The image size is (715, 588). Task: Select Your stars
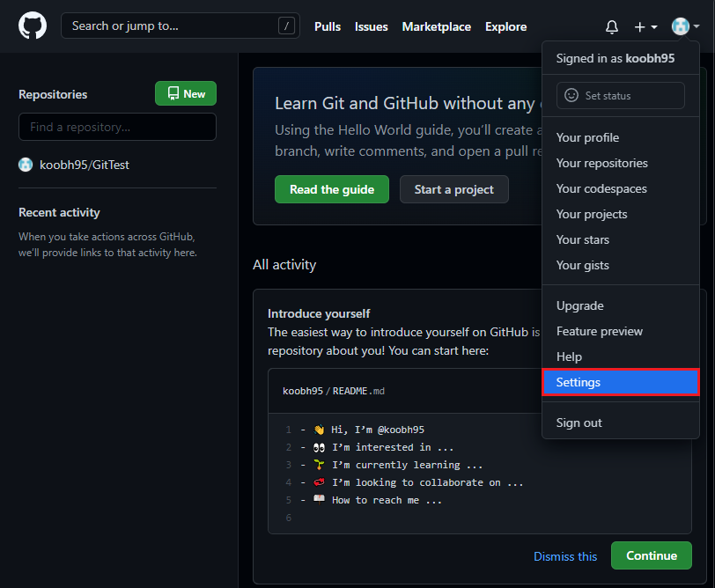pyautogui.click(x=621, y=239)
